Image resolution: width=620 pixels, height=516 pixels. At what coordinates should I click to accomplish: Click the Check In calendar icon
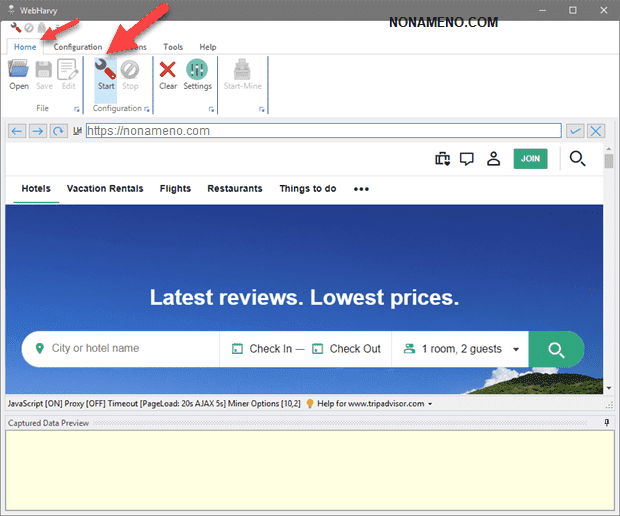[237, 349]
